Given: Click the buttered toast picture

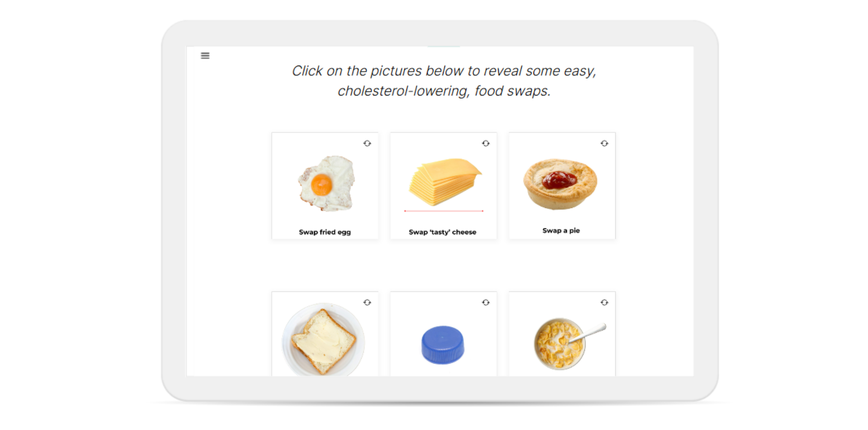Looking at the screenshot, I should (323, 340).
